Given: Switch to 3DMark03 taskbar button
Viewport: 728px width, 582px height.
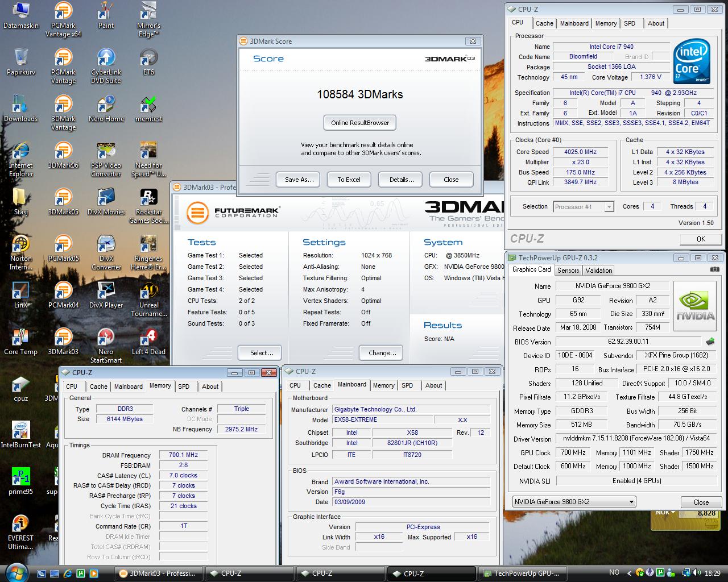Looking at the screenshot, I should click(x=158, y=573).
